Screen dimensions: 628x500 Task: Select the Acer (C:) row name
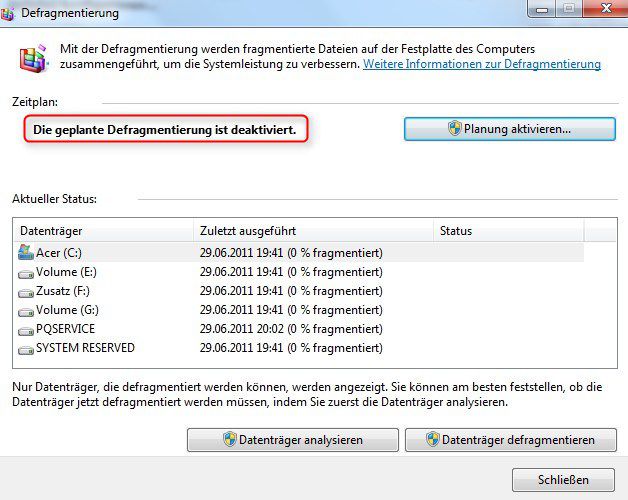point(59,253)
